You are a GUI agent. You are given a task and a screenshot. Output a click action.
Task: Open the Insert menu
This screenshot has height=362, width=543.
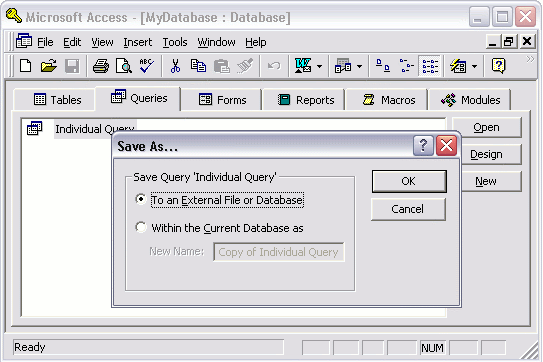pyautogui.click(x=138, y=42)
